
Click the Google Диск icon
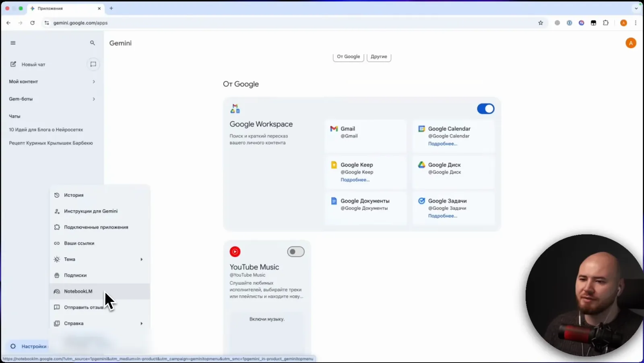coord(421,165)
